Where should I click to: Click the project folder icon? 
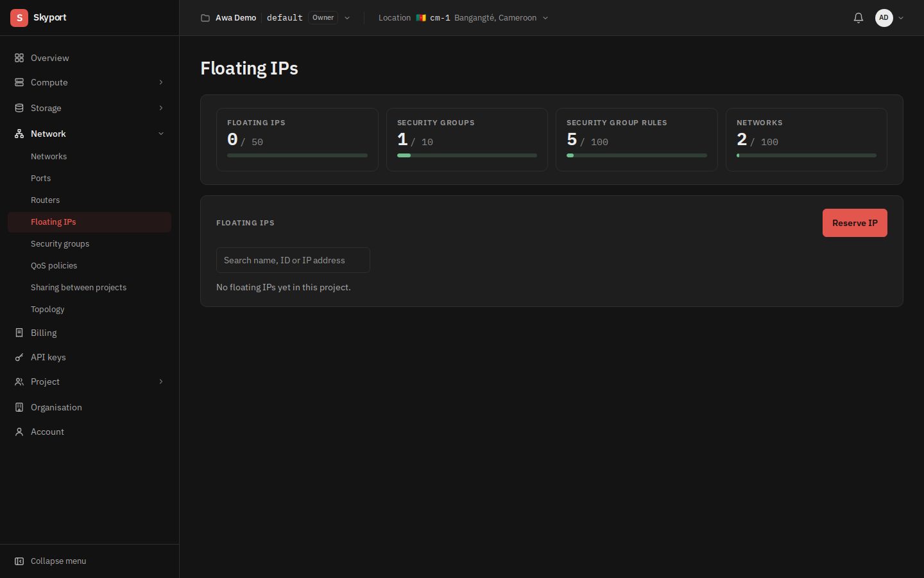(205, 18)
